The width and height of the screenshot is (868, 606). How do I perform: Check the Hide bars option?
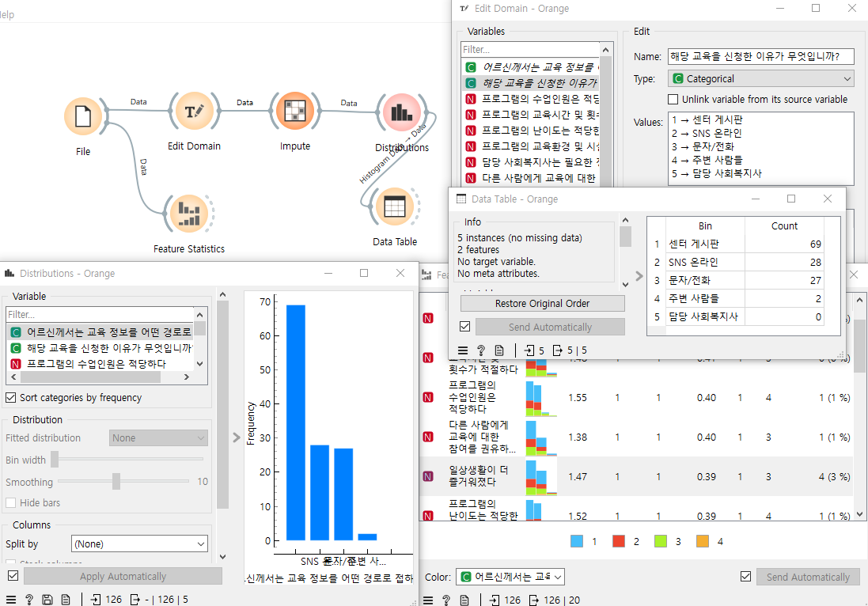11,502
